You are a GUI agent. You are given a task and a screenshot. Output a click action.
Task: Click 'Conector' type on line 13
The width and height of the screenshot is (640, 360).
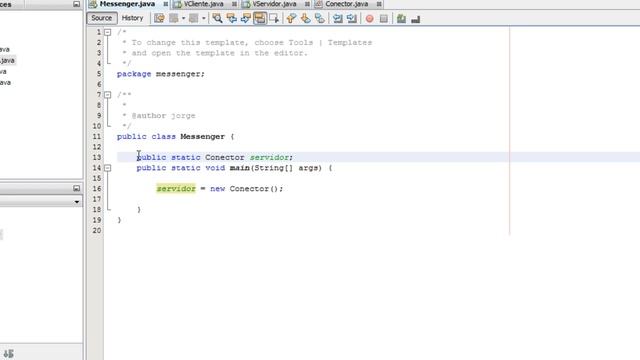224,158
